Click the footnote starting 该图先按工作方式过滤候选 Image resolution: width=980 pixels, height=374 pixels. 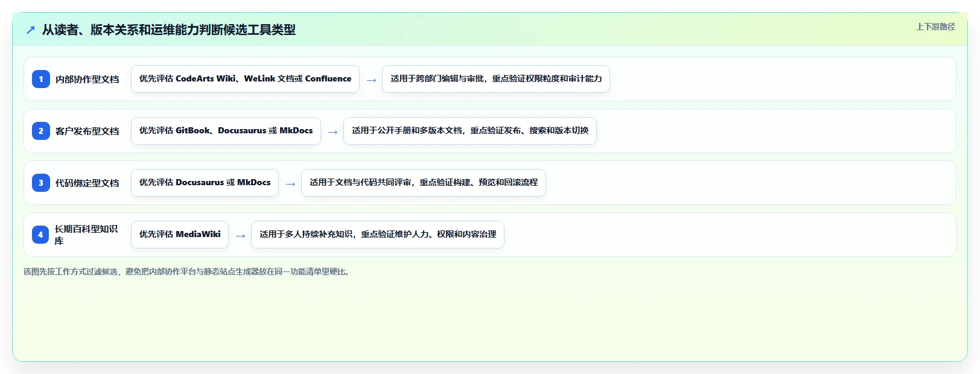(x=188, y=271)
